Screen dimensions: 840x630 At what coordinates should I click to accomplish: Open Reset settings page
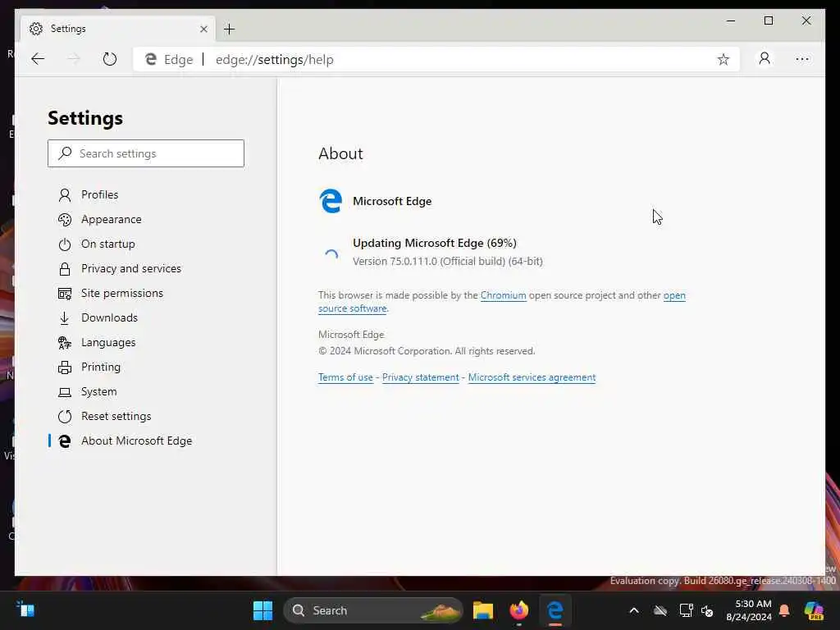tap(116, 416)
